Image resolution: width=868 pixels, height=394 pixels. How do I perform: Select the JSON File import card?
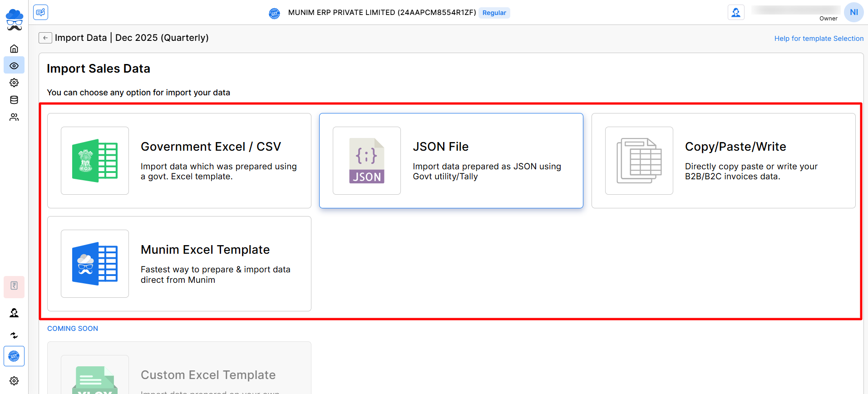451,161
